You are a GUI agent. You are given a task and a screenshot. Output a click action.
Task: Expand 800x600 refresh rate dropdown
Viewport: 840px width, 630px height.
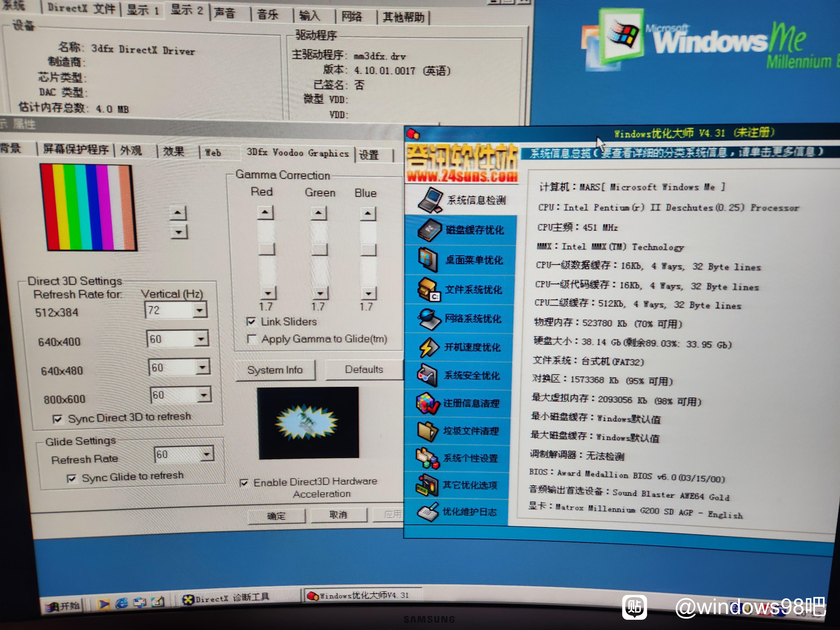204,395
